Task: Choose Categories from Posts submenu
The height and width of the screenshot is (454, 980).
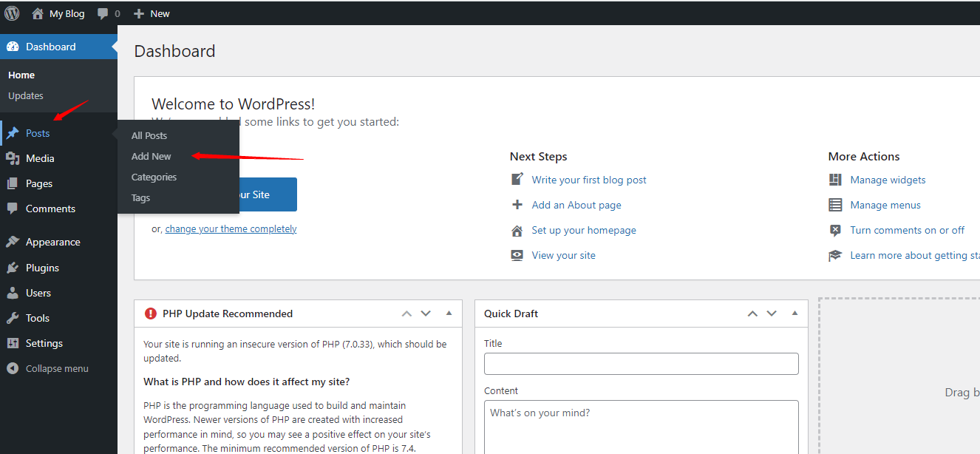Action: (154, 177)
